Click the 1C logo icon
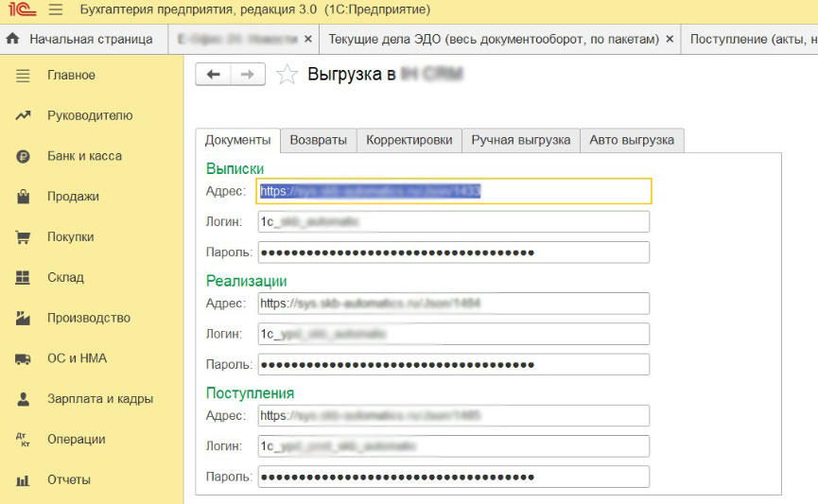Screen dimensions: 818x504 (22, 9)
